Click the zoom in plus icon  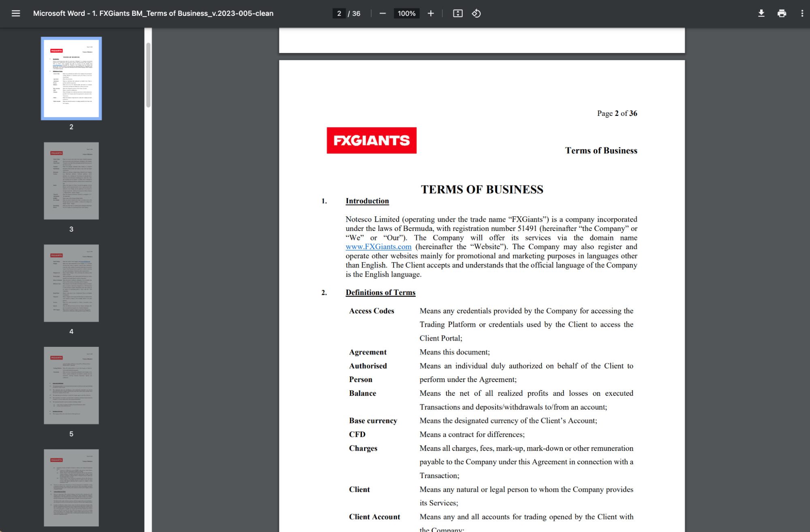coord(430,14)
